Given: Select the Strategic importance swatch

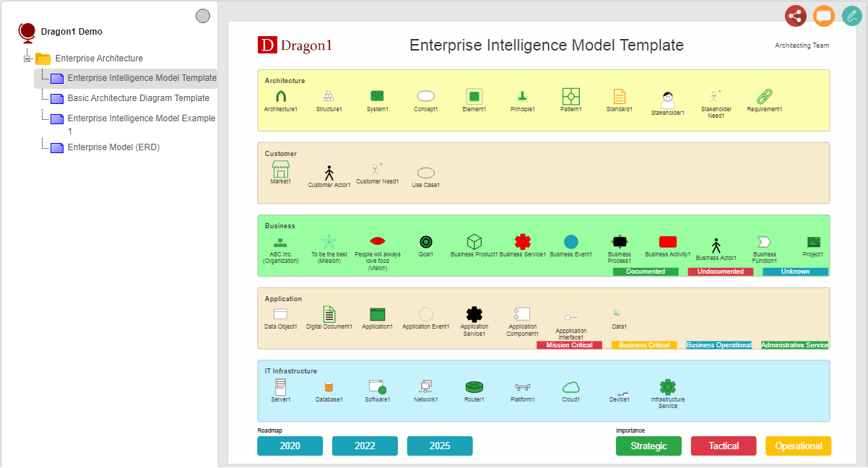Looking at the screenshot, I should pos(648,446).
